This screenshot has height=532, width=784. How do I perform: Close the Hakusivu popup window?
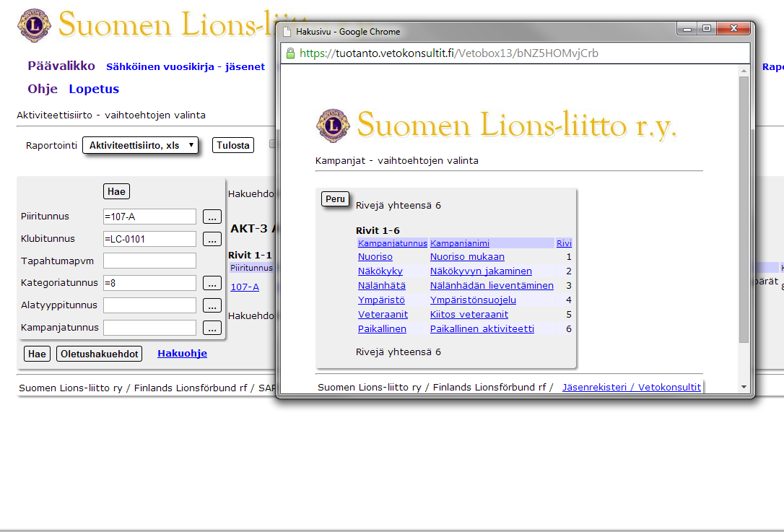click(733, 29)
